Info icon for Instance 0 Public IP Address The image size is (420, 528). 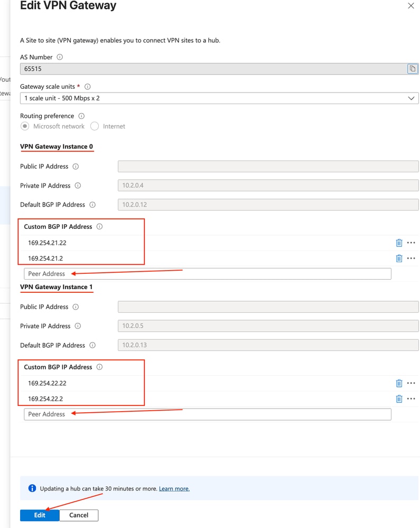pos(76,166)
